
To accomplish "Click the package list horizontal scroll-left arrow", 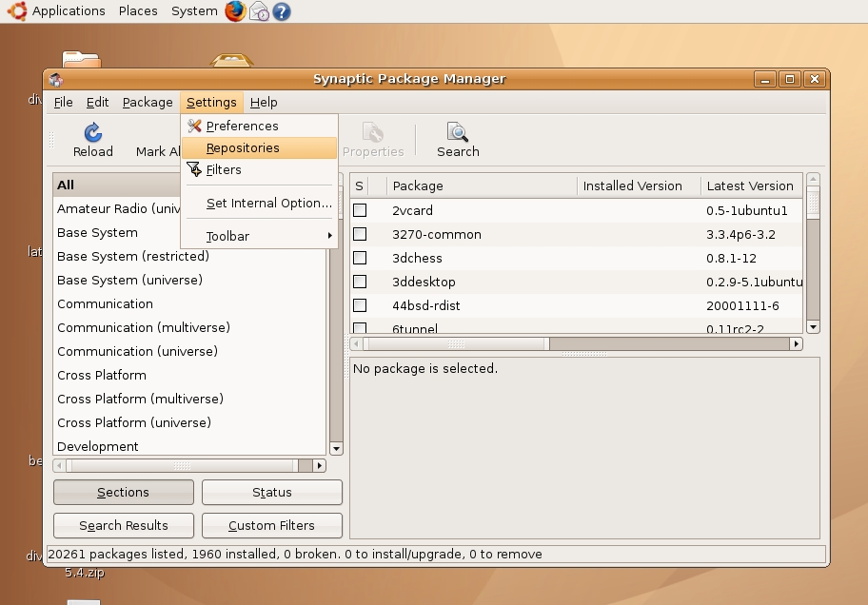I will click(356, 343).
